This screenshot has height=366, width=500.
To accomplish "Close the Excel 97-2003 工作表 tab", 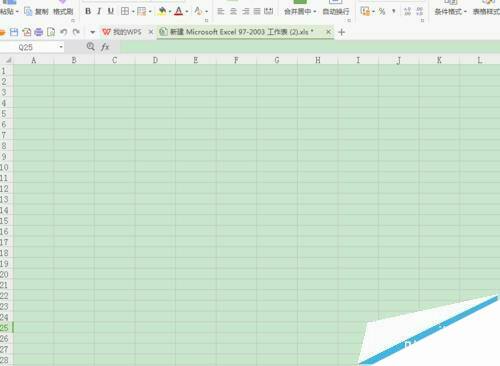I will (328, 32).
